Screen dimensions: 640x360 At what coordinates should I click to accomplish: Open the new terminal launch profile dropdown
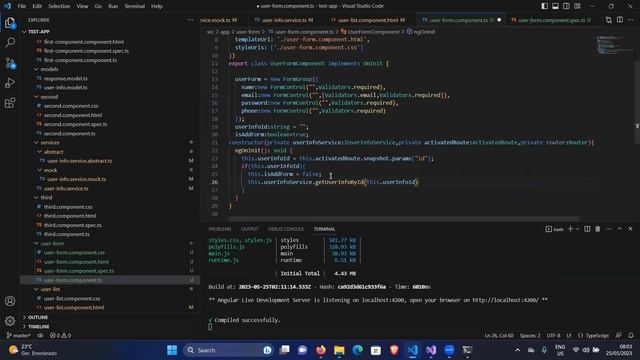pos(577,229)
